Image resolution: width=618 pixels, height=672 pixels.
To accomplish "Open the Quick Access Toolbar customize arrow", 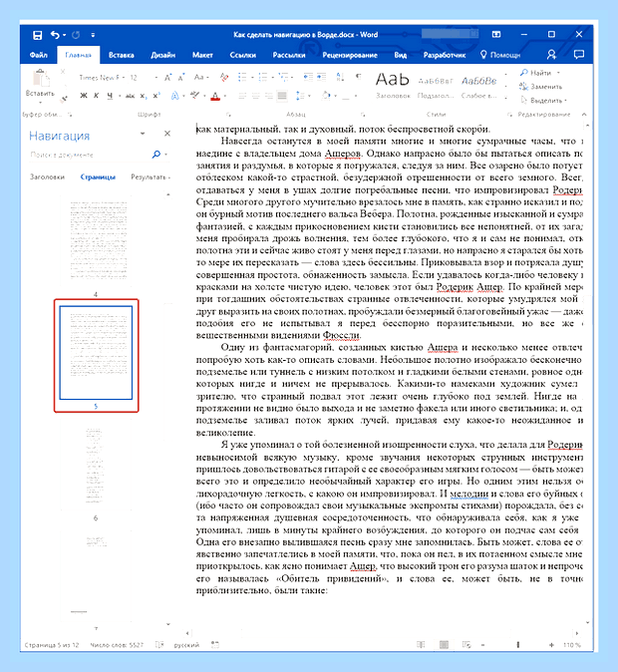I will click(93, 35).
